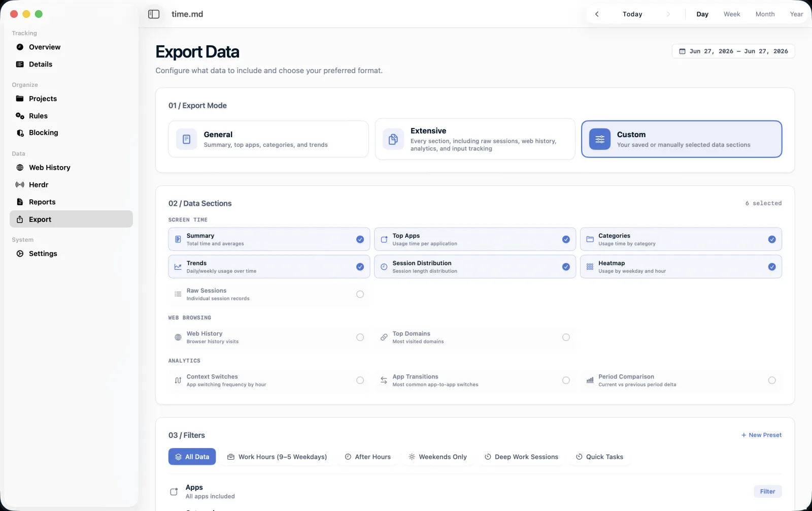This screenshot has height=511, width=812.
Task: Enable the Context Switches checkbox
Action: click(x=360, y=380)
